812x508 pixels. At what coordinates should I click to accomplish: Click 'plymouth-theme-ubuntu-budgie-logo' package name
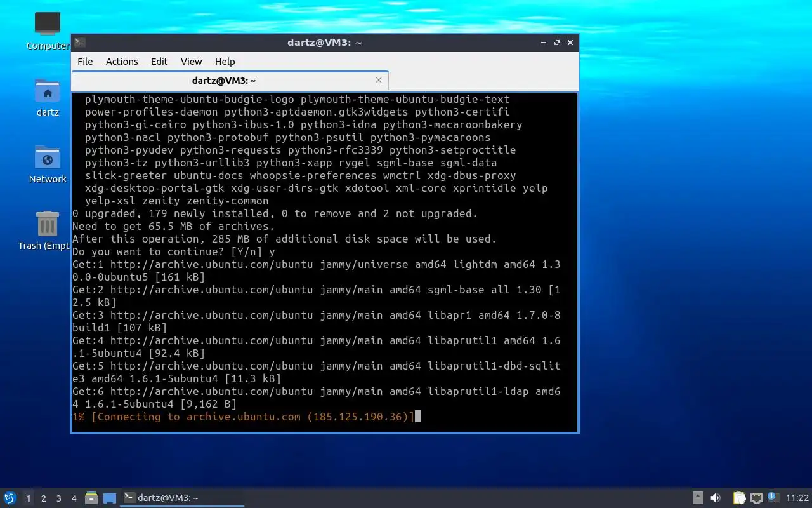pyautogui.click(x=190, y=99)
